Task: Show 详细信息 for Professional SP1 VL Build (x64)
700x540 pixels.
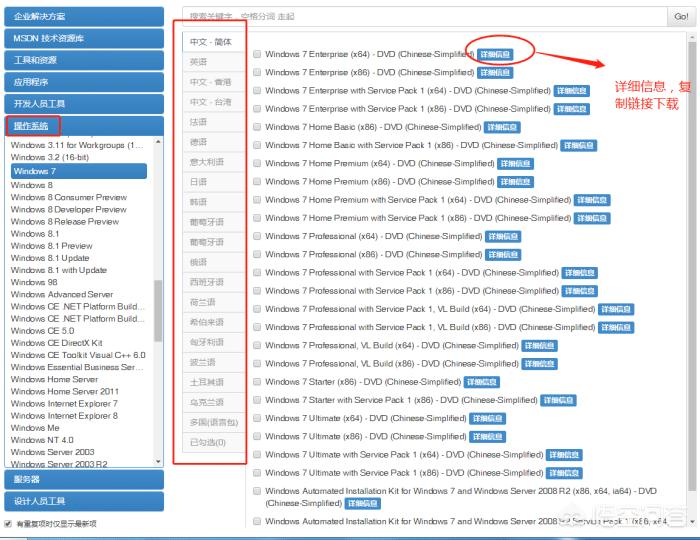Action: 616,309
